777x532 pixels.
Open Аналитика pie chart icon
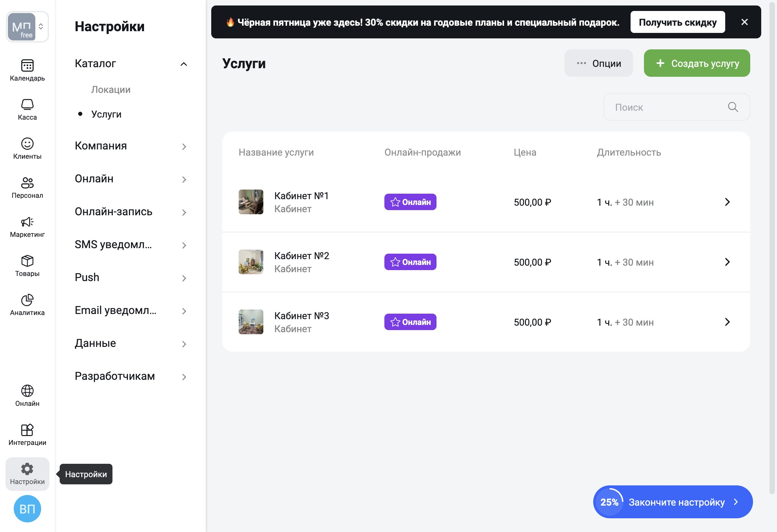tap(27, 304)
